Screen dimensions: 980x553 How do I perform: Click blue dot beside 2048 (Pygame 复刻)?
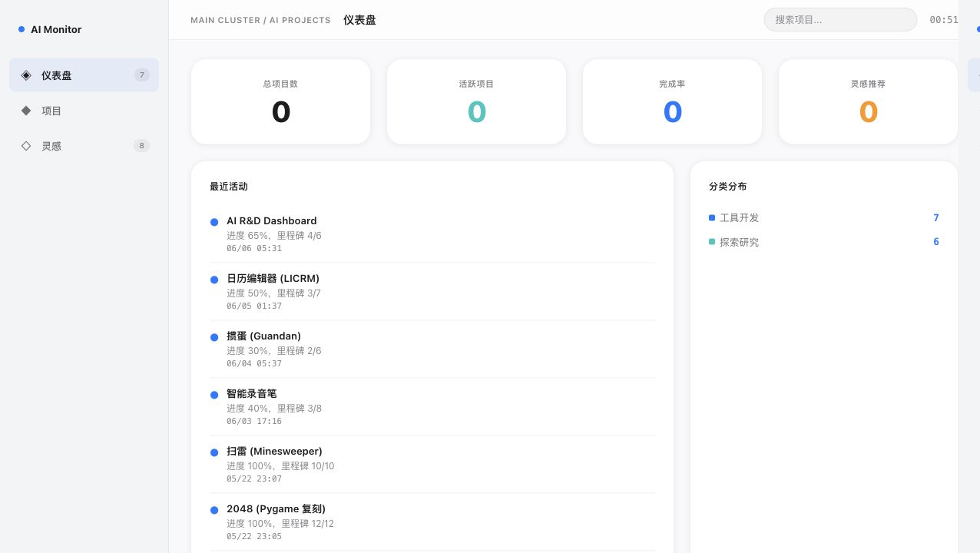(x=214, y=510)
